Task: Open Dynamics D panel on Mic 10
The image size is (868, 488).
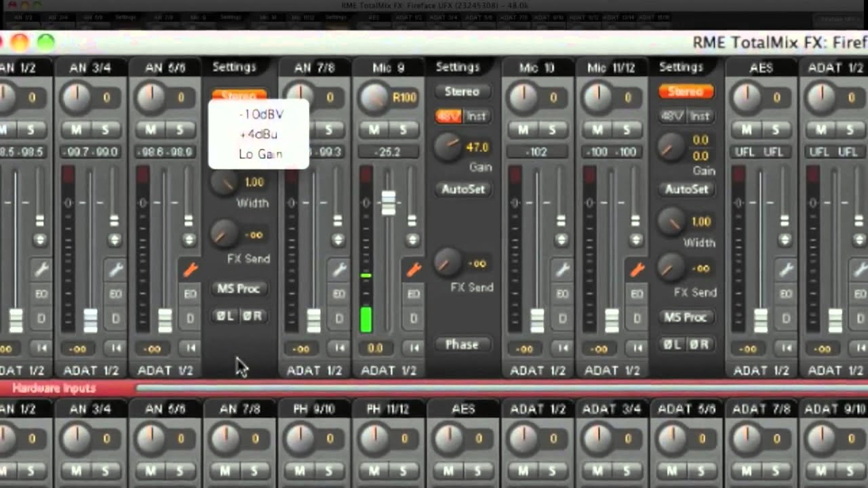Action: 563,319
